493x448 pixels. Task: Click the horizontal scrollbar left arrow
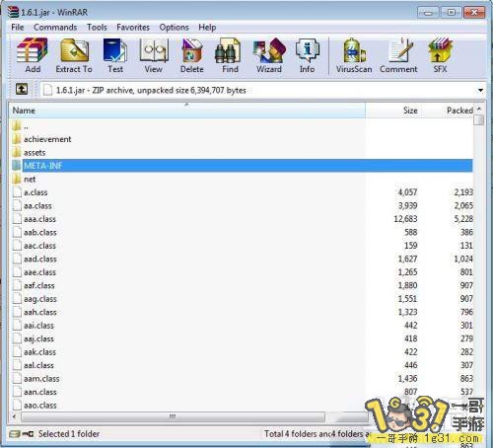pos(14,416)
